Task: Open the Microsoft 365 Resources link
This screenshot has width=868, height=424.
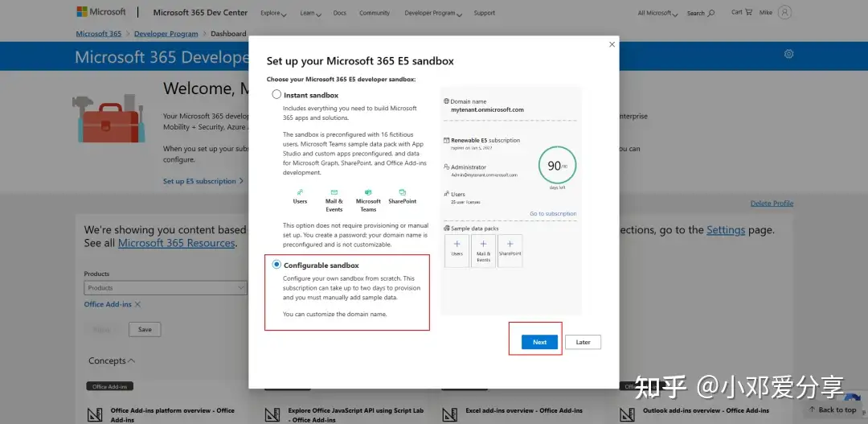Action: (176, 243)
